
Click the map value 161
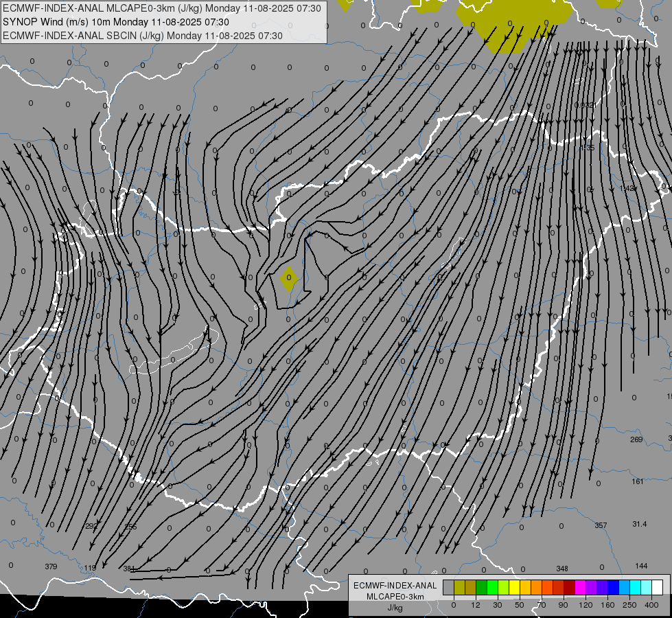[x=638, y=481]
